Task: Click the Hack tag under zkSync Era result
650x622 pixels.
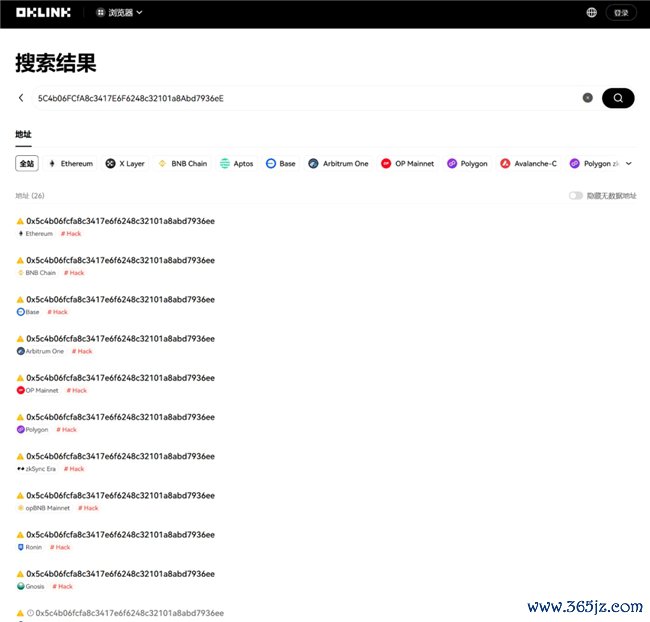Action: pyautogui.click(x=74, y=469)
